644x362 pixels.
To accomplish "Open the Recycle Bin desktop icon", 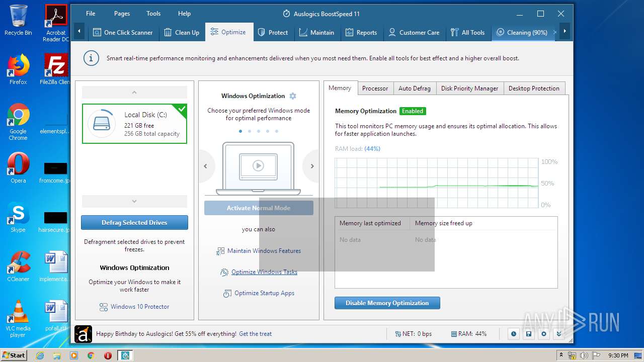I will pyautogui.click(x=18, y=20).
